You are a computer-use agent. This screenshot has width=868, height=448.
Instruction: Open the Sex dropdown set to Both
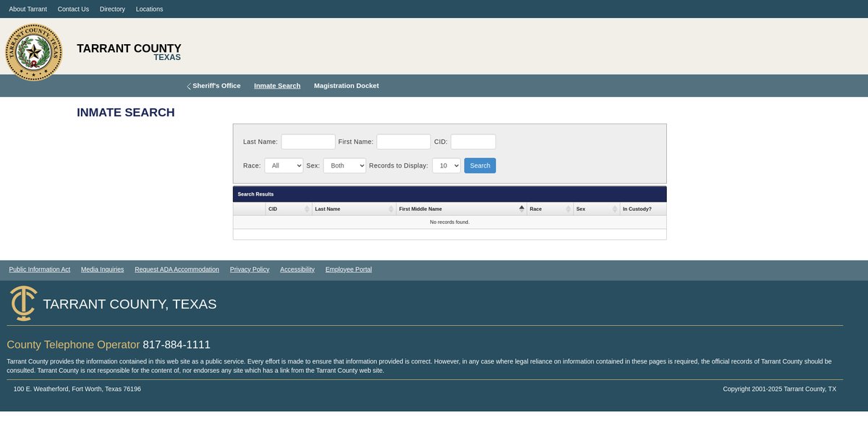344,165
